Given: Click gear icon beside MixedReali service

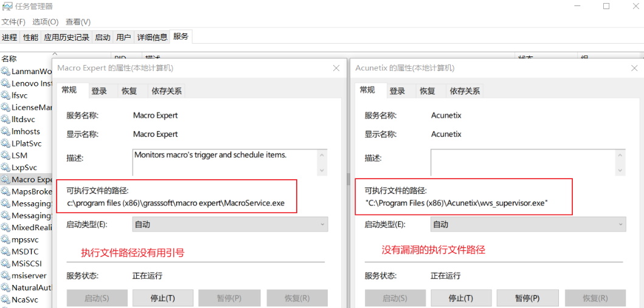Looking at the screenshot, I should [x=5, y=227].
